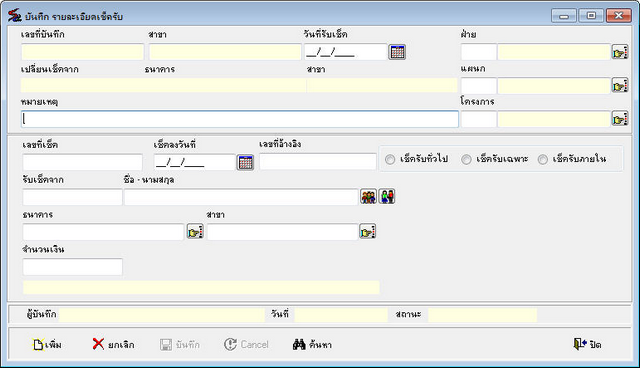Viewport: 640px width, 368px height.
Task: Browse ธนาคาร lookup folder icon
Action: 195,231
